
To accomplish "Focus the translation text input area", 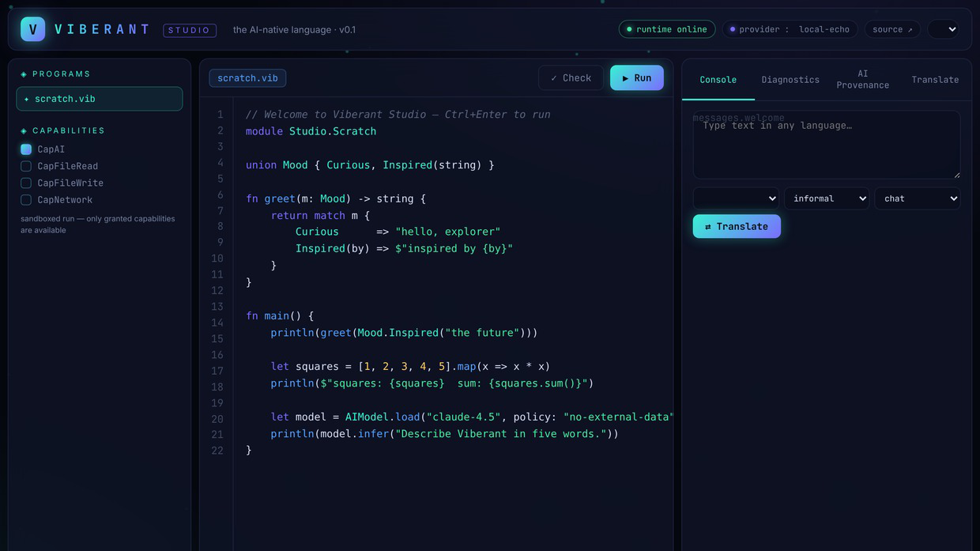I will [827, 145].
